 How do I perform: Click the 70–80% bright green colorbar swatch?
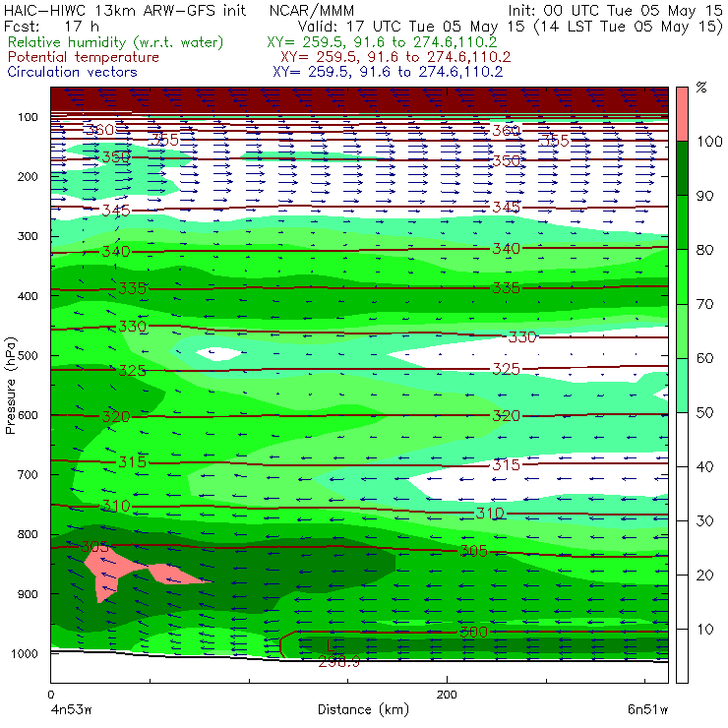(x=682, y=276)
